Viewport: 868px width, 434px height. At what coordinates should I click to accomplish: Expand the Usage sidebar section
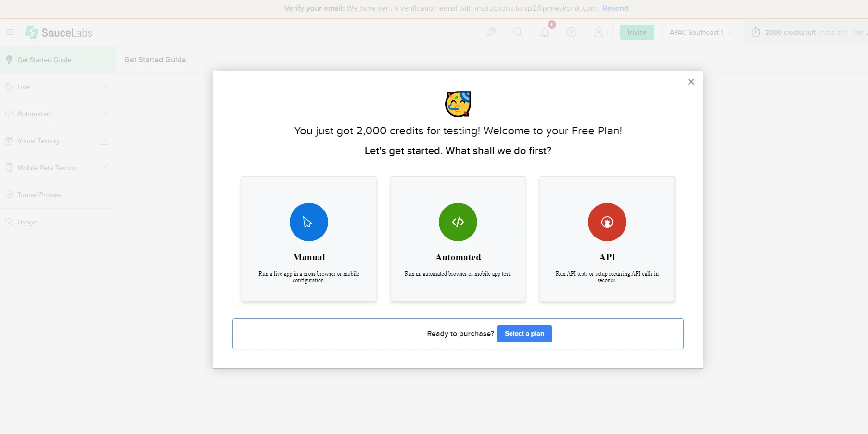pyautogui.click(x=105, y=222)
